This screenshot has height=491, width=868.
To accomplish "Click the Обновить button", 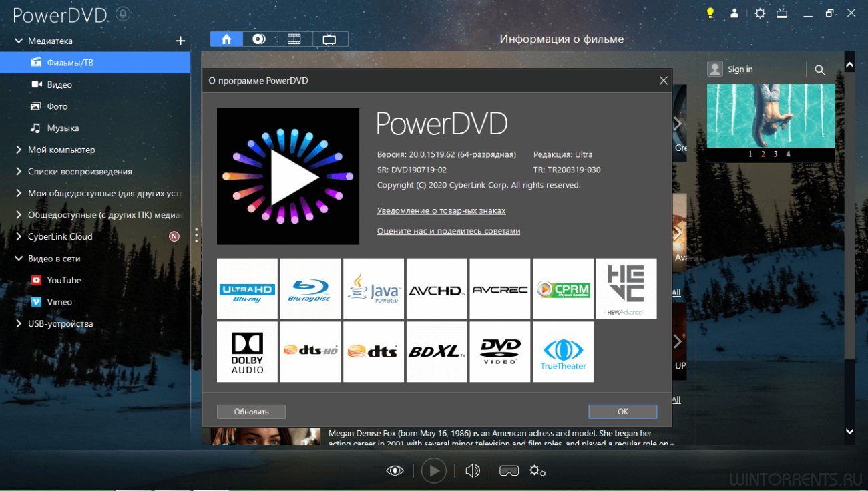I will tap(251, 412).
